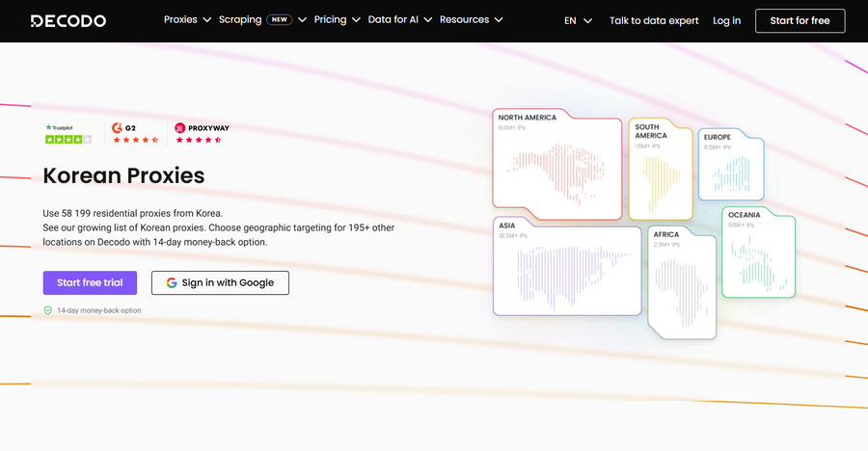The width and height of the screenshot is (868, 451).
Task: Select the Asia map card
Action: (x=567, y=266)
